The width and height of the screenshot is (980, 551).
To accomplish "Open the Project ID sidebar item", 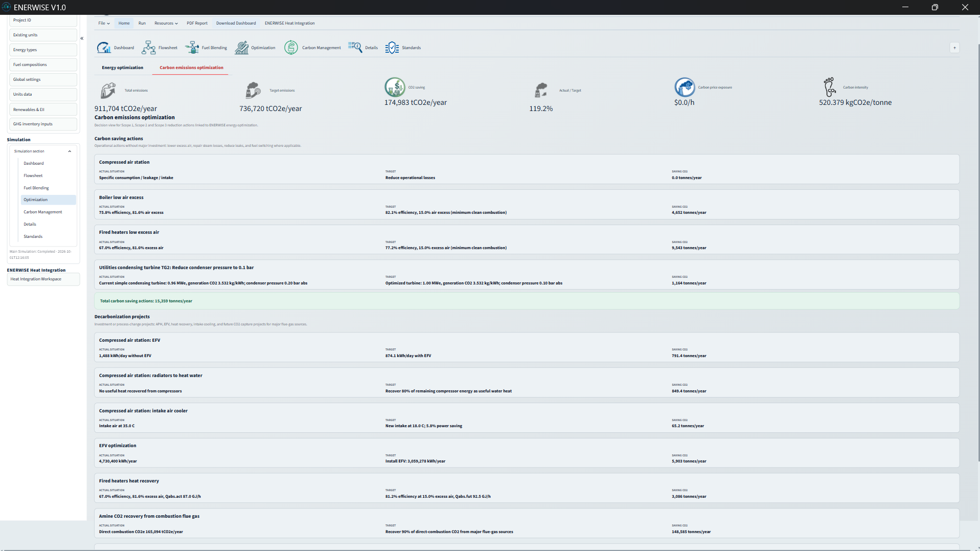I will click(43, 20).
